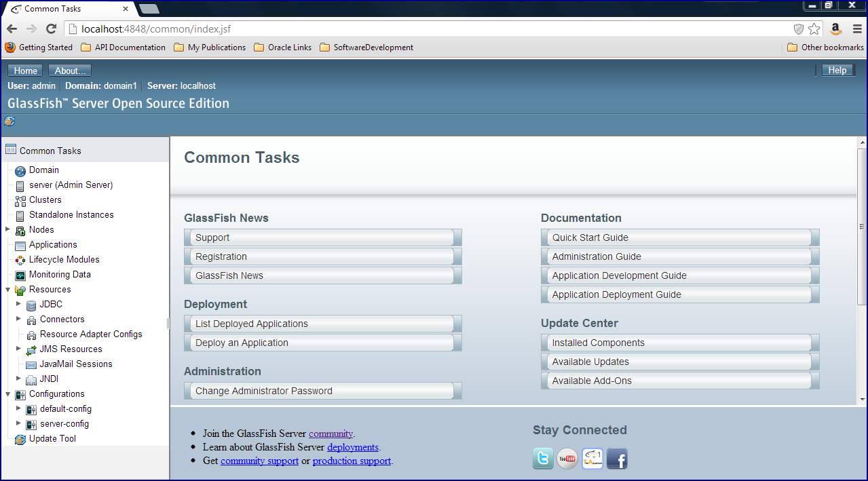Viewport: 868px width, 481px height.
Task: Expand the default-config tree node
Action: [18, 408]
